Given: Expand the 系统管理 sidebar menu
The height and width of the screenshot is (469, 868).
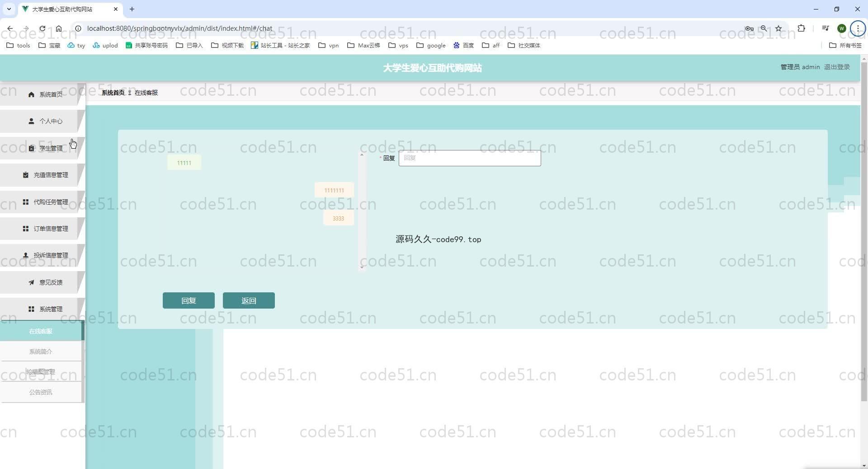Looking at the screenshot, I should (42, 309).
